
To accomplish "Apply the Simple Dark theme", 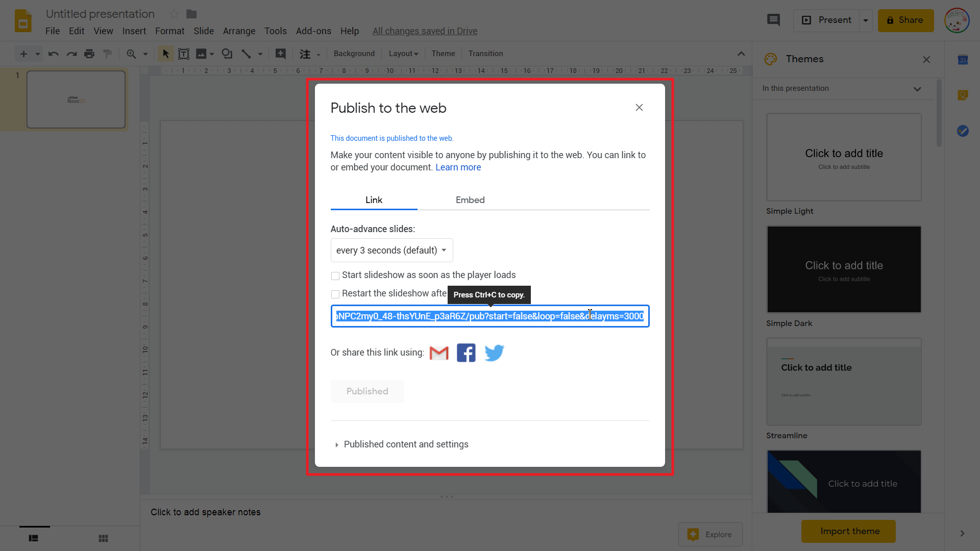I will (x=844, y=269).
